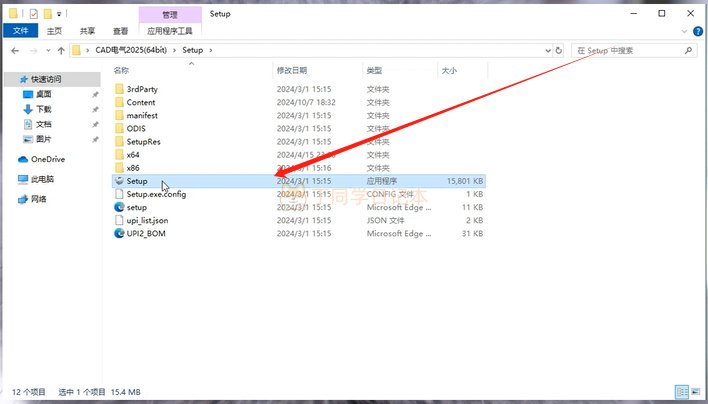Screen dimensions: 708x404
Task: Maximize the Explorer window
Action: pos(661,14)
